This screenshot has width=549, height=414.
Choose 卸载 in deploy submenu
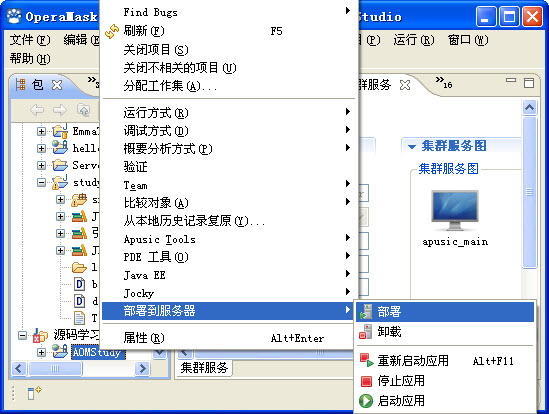coord(445,331)
